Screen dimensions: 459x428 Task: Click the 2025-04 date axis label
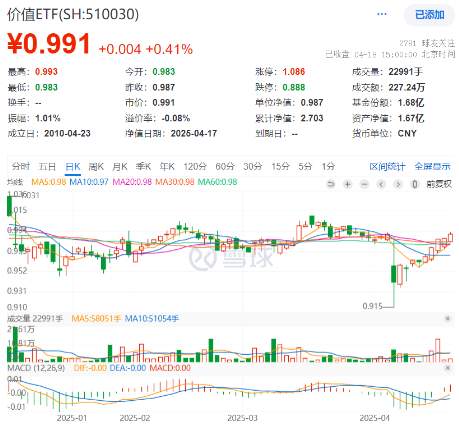click(x=374, y=418)
